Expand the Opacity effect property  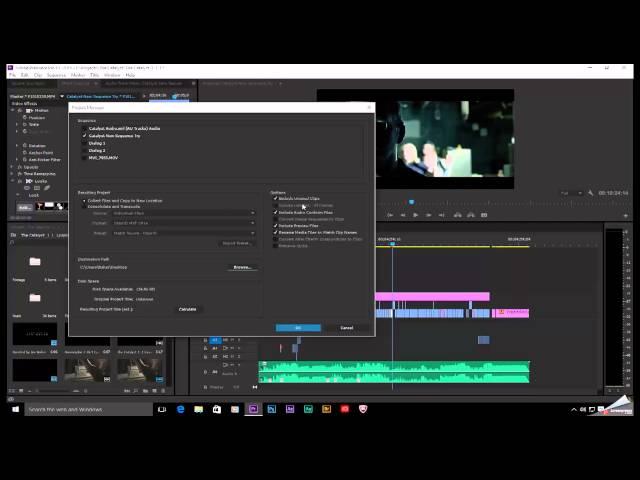point(13,167)
